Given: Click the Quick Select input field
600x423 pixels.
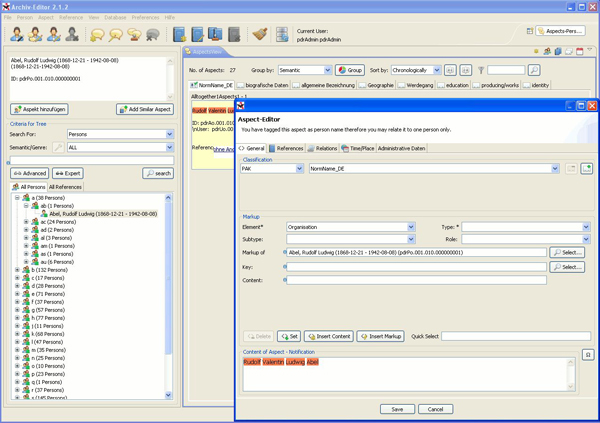Looking at the screenshot, I should click(515, 336).
